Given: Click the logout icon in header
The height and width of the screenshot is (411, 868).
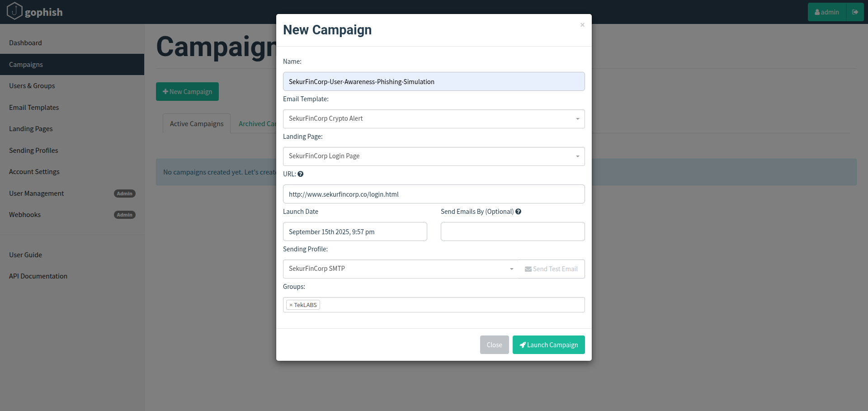Looking at the screenshot, I should tap(855, 12).
